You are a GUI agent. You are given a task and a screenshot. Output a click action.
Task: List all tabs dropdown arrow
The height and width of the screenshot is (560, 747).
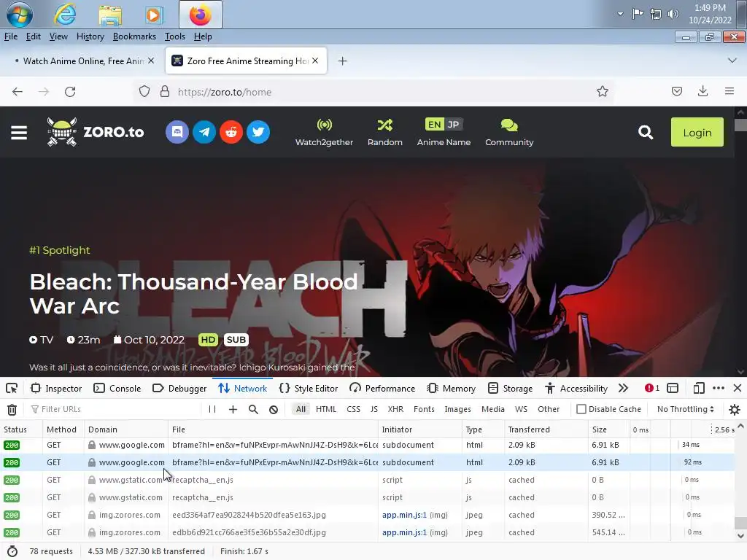732,61
